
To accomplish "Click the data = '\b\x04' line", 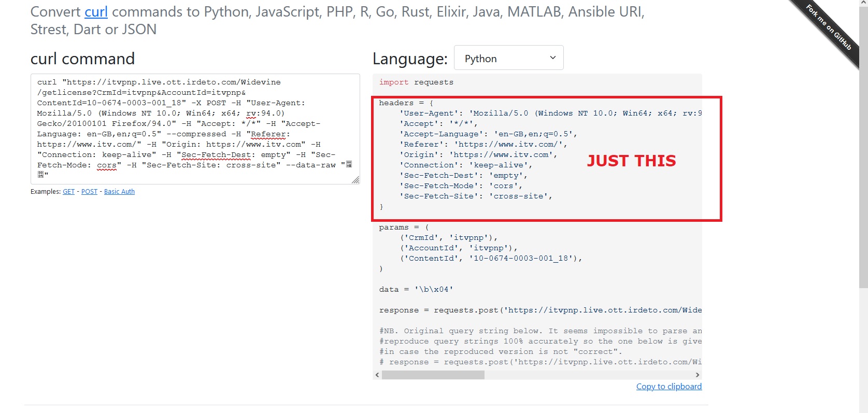I will 416,290.
